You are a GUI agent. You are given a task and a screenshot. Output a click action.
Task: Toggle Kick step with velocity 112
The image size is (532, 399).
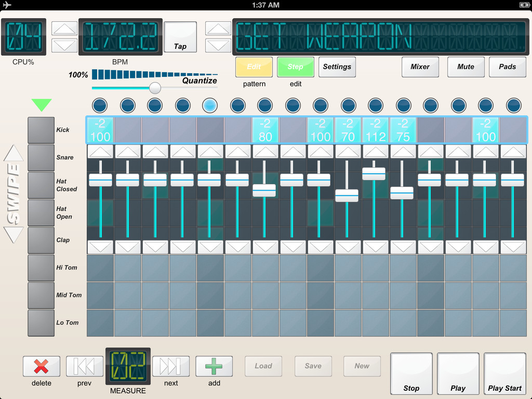(376, 130)
